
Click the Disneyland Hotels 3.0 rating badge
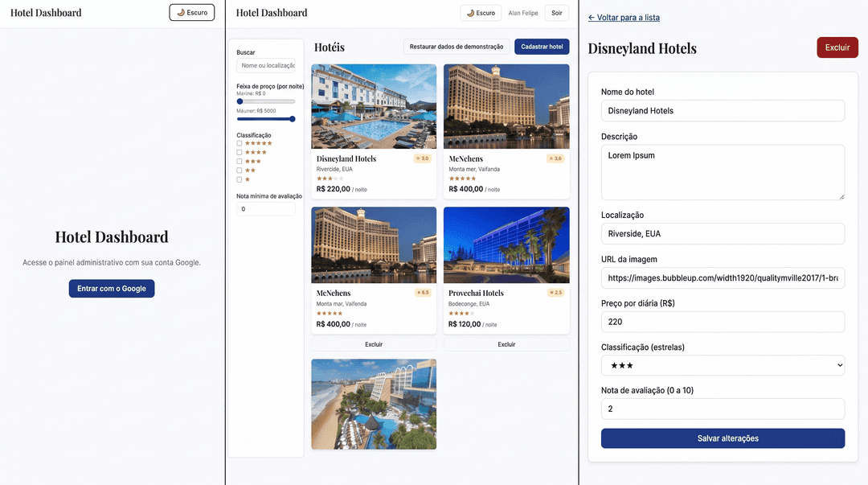pos(423,158)
